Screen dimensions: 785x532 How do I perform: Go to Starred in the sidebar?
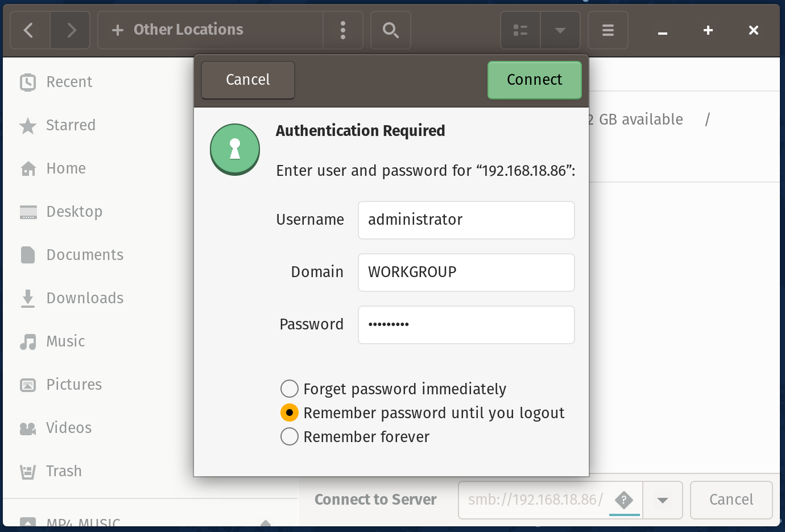point(71,125)
